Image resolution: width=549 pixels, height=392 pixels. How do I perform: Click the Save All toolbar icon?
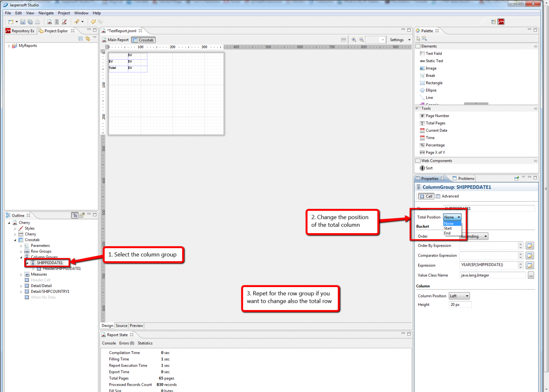[30, 22]
